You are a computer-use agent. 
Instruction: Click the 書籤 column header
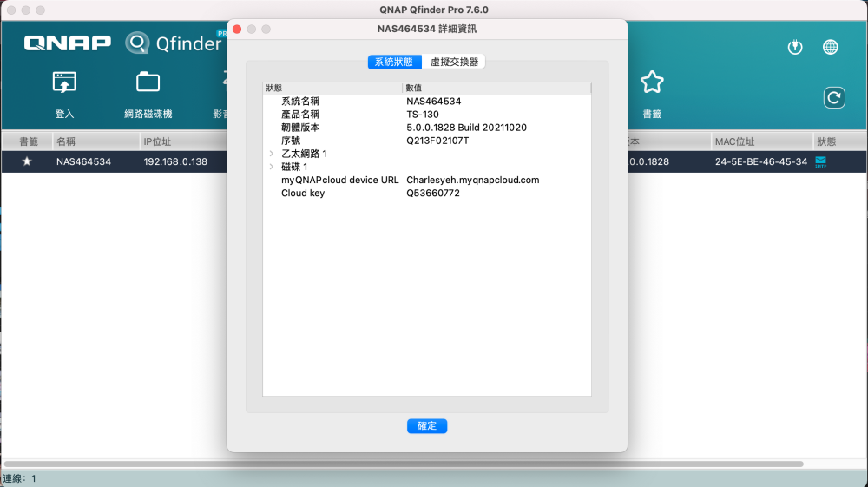click(29, 141)
